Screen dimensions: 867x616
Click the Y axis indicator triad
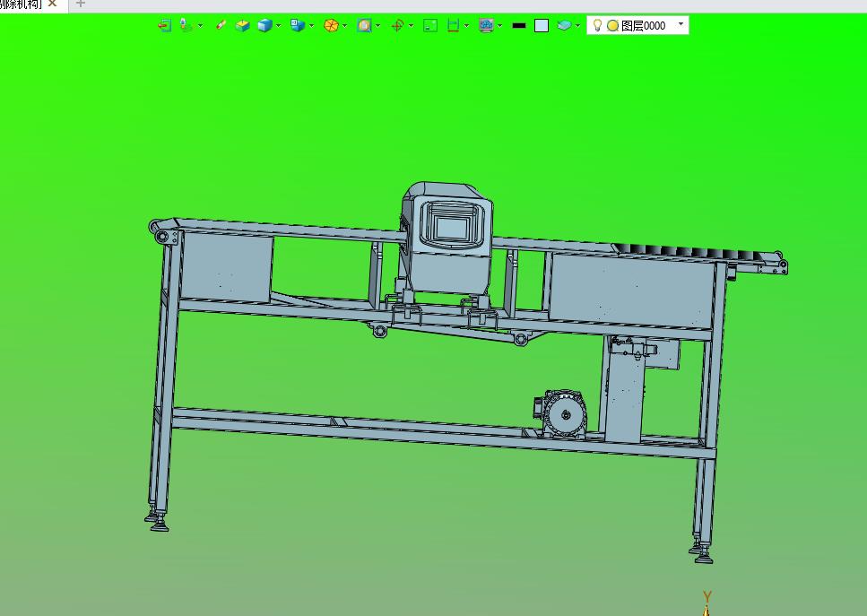(x=707, y=603)
